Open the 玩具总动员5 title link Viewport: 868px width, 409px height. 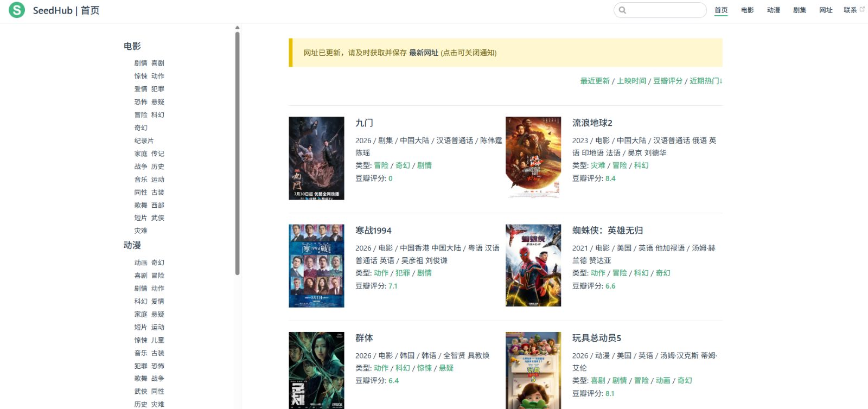tap(597, 338)
